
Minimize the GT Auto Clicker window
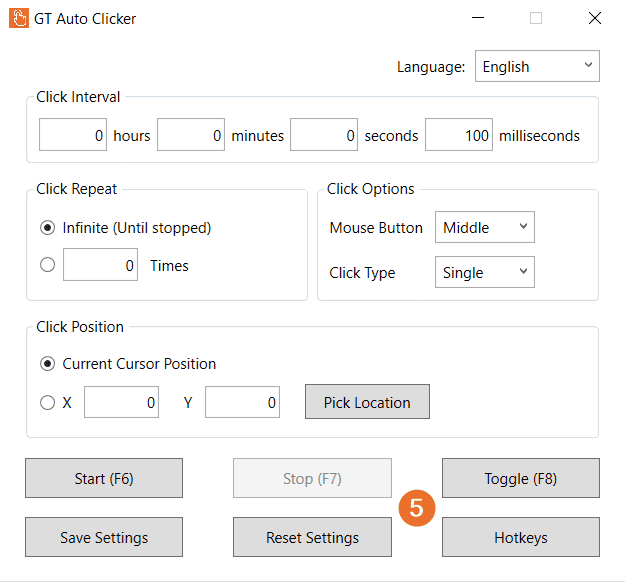tap(478, 18)
